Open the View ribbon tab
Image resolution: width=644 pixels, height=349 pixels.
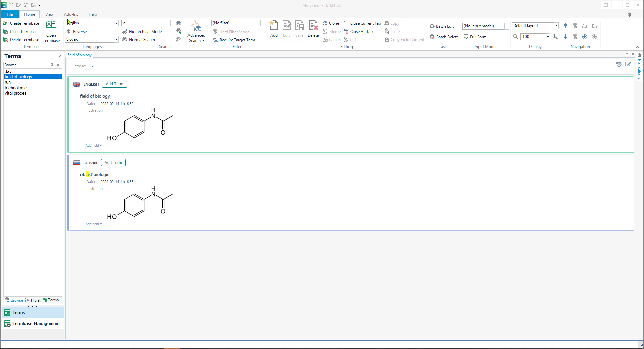point(49,14)
